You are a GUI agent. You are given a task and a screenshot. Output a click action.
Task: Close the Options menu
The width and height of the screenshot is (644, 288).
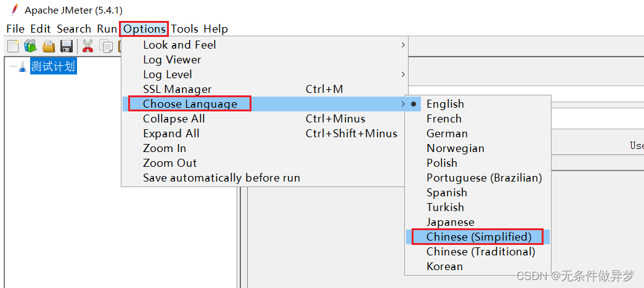(x=145, y=29)
